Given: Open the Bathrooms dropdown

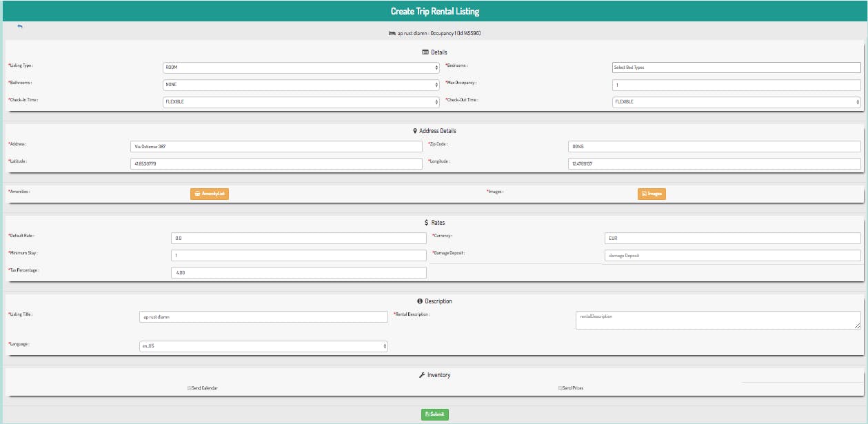Looking at the screenshot, I should 301,85.
